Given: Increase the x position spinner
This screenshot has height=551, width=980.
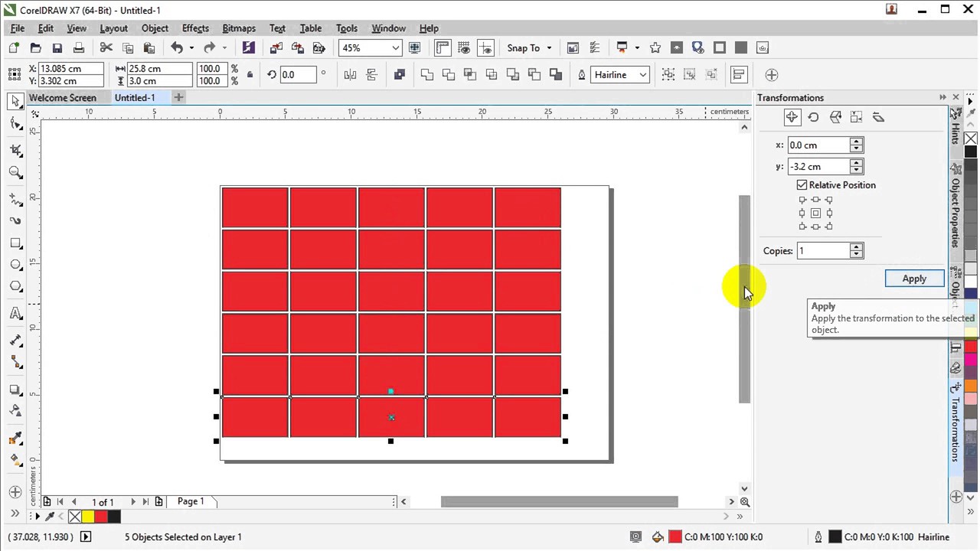Looking at the screenshot, I should pyautogui.click(x=857, y=141).
